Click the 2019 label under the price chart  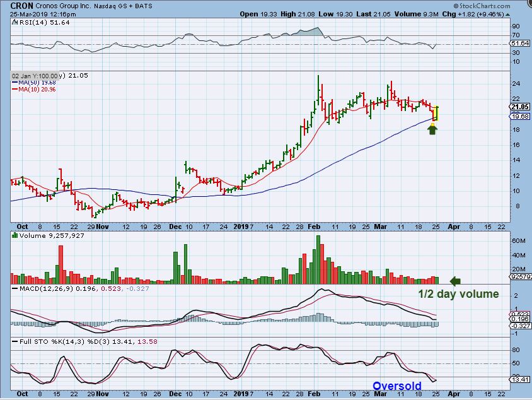coord(241,226)
